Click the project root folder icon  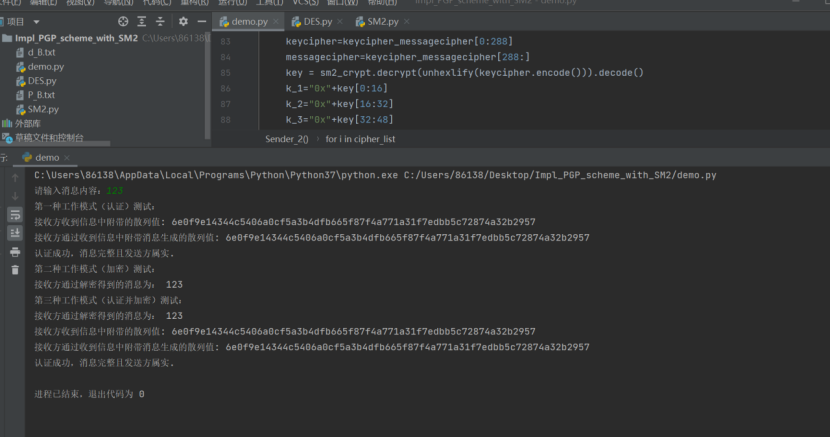pyautogui.click(x=7, y=38)
